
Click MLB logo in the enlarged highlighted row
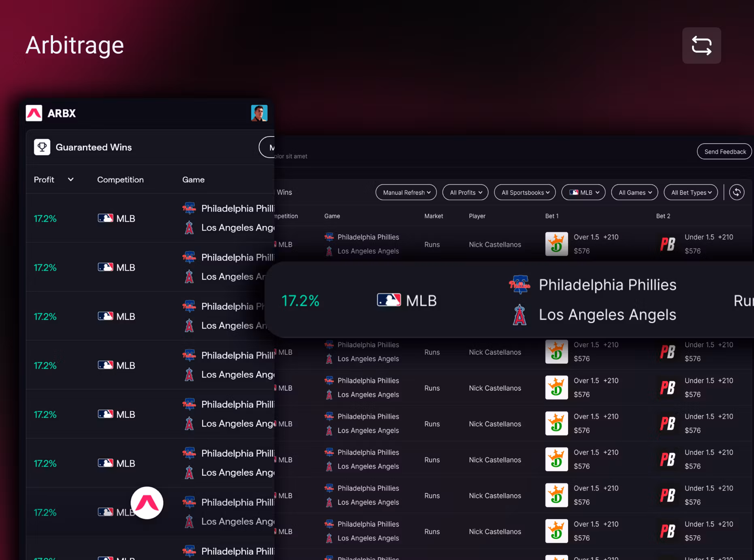[389, 300]
